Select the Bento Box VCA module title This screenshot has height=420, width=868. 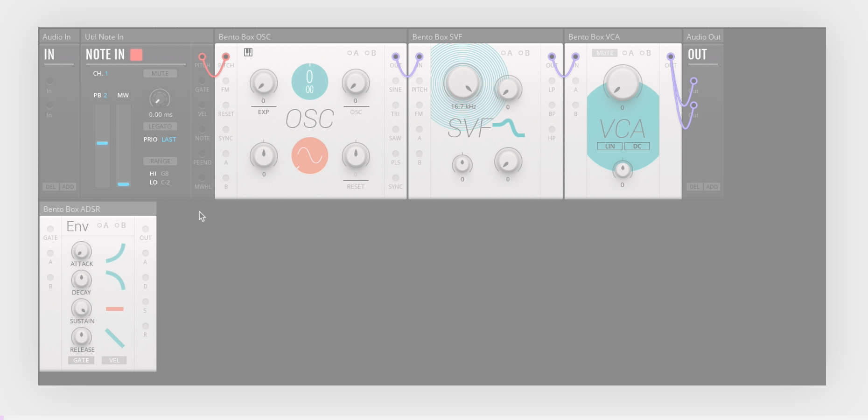tap(594, 37)
